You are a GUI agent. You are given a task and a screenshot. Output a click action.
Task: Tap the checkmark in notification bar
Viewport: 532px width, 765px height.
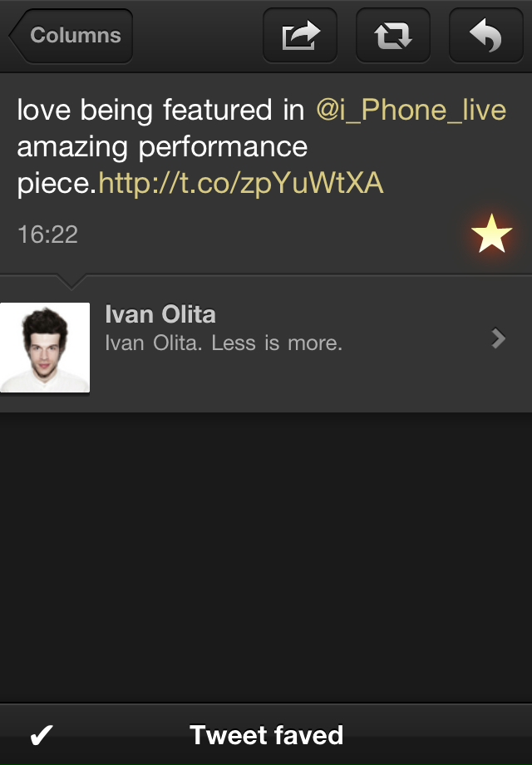(42, 735)
